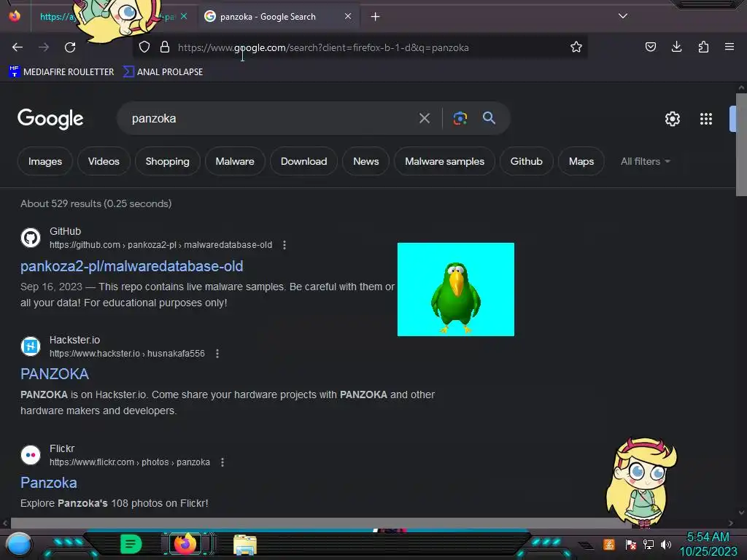
Task: Click the Firefox logo in tab bar
Action: tap(15, 16)
